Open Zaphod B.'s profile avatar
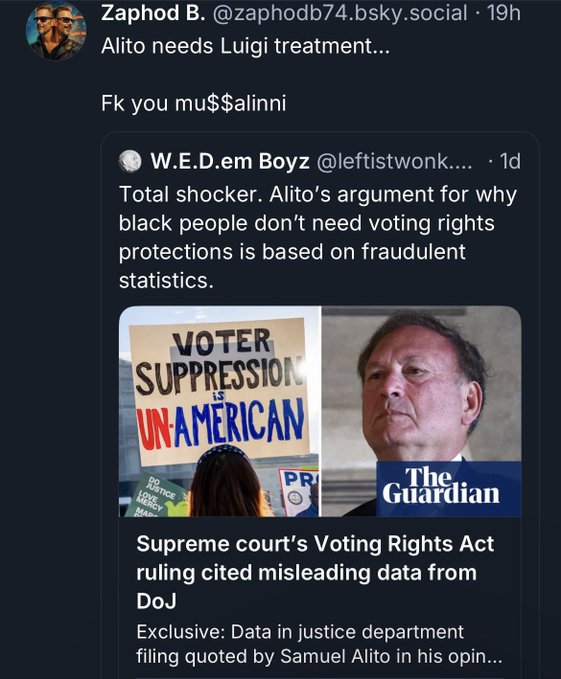 pyautogui.click(x=56, y=30)
